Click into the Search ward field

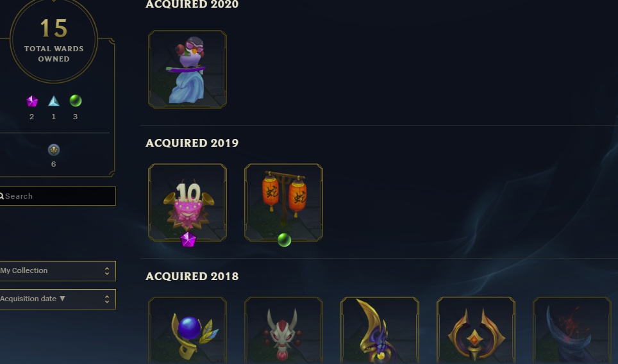[x=58, y=196]
